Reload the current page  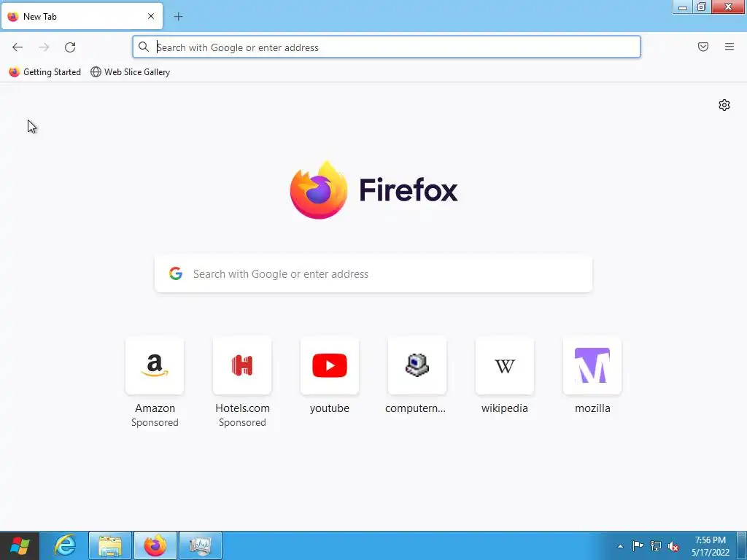pyautogui.click(x=70, y=47)
